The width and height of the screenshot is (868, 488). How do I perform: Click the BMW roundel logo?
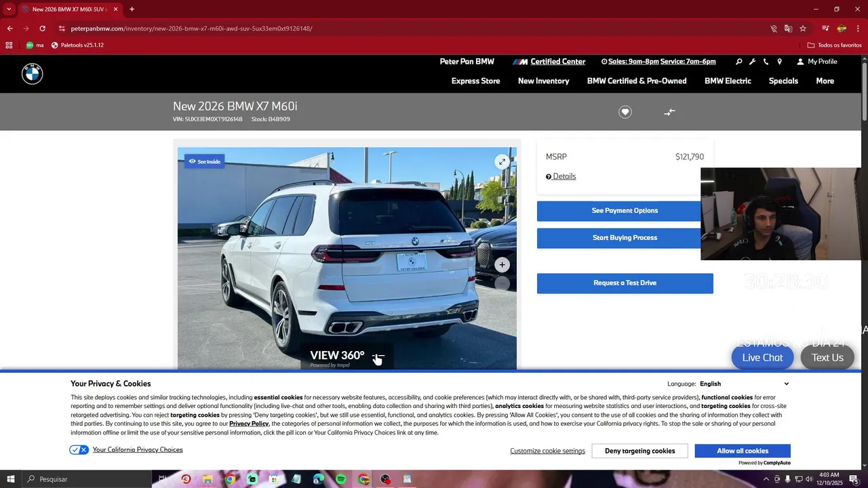tap(32, 74)
